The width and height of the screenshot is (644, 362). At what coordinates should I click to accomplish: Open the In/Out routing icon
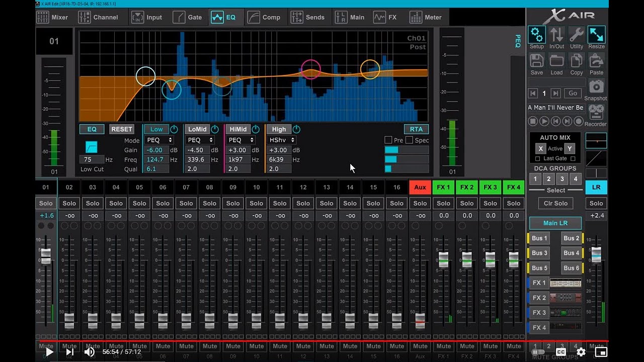pos(556,35)
